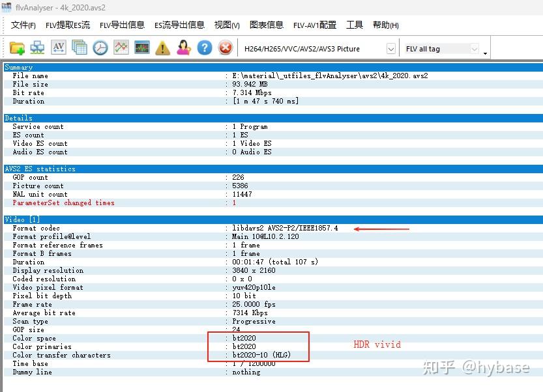Click the yellow warning triangle icon
The width and height of the screenshot is (543, 392).
(162, 47)
